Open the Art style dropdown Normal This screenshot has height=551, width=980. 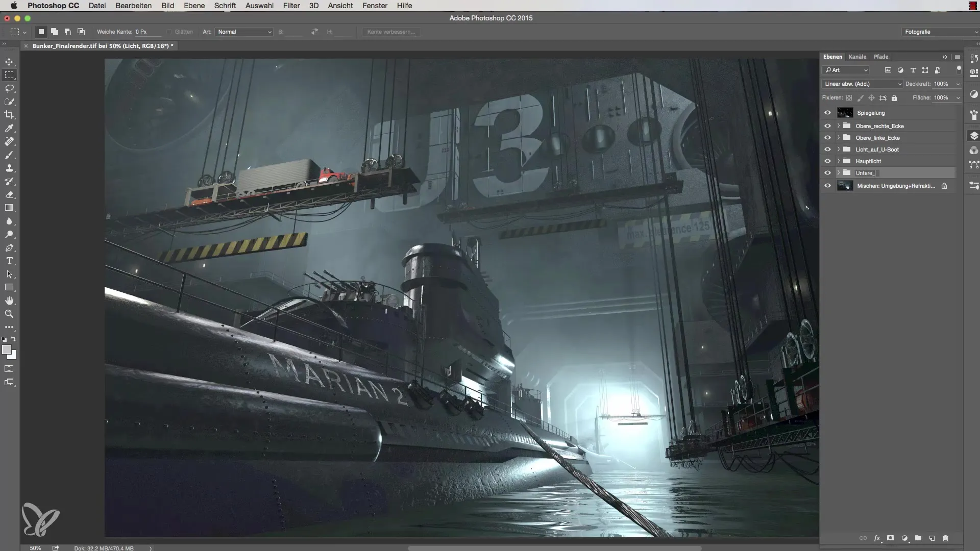244,32
